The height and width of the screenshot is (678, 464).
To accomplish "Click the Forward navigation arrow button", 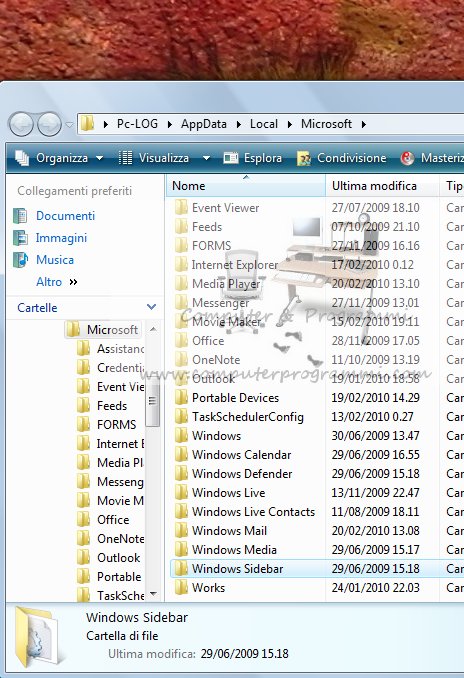I will click(x=49, y=124).
